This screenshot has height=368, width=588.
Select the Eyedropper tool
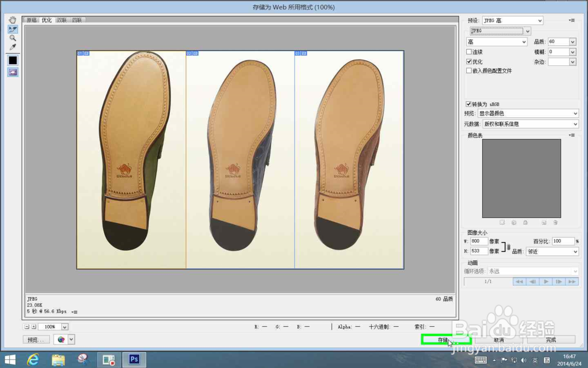coord(13,47)
